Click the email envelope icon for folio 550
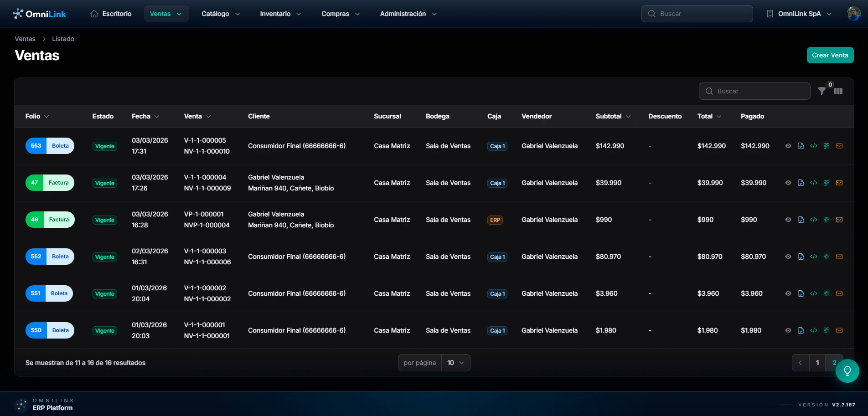Viewport: 868px width, 416px height. [839, 330]
